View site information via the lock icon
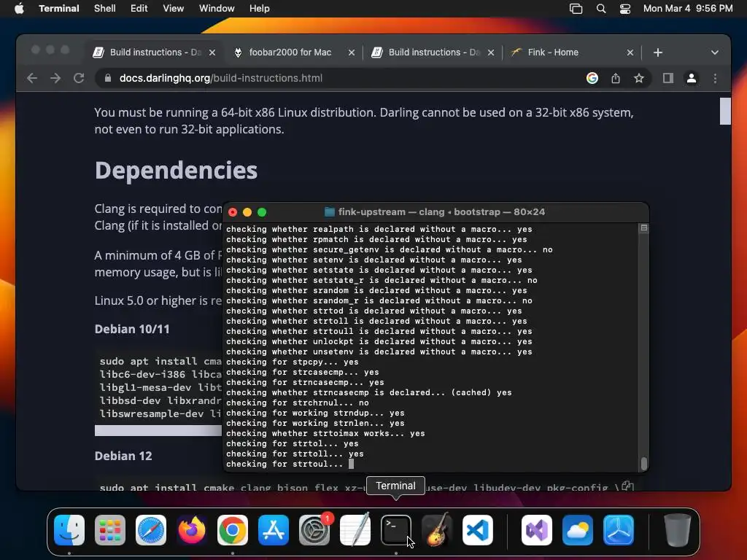This screenshot has height=560, width=747. point(108,78)
